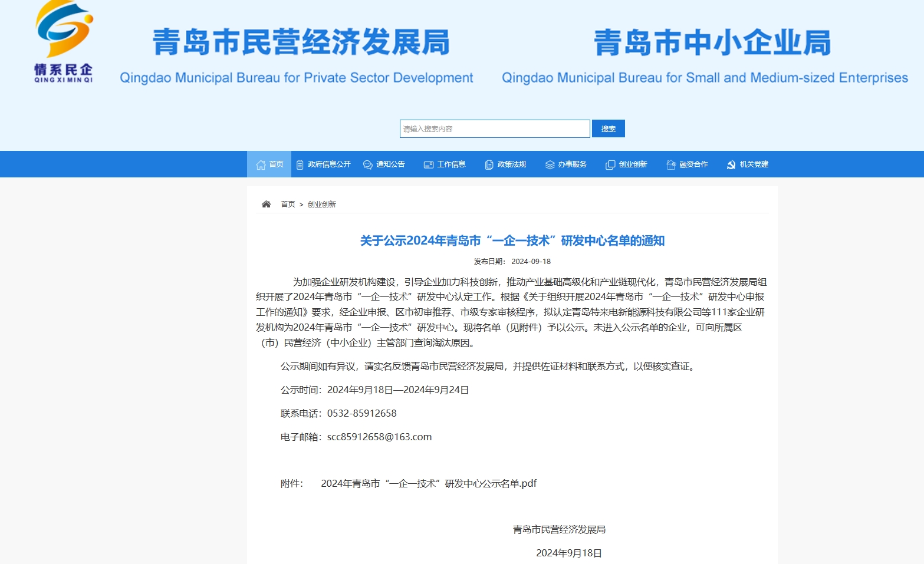Click the 工作信息 card icon
Image resolution: width=924 pixels, height=564 pixels.
point(429,165)
